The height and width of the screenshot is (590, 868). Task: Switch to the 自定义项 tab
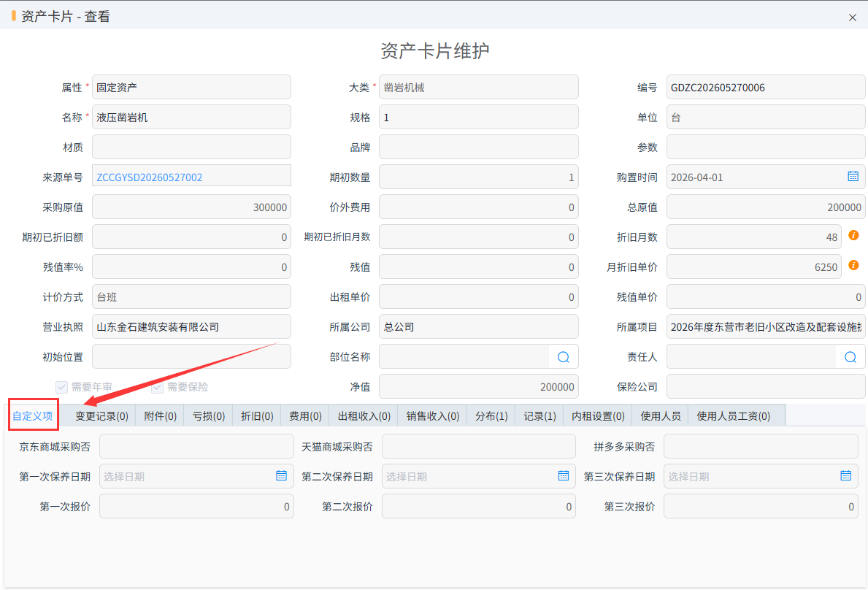tap(33, 415)
